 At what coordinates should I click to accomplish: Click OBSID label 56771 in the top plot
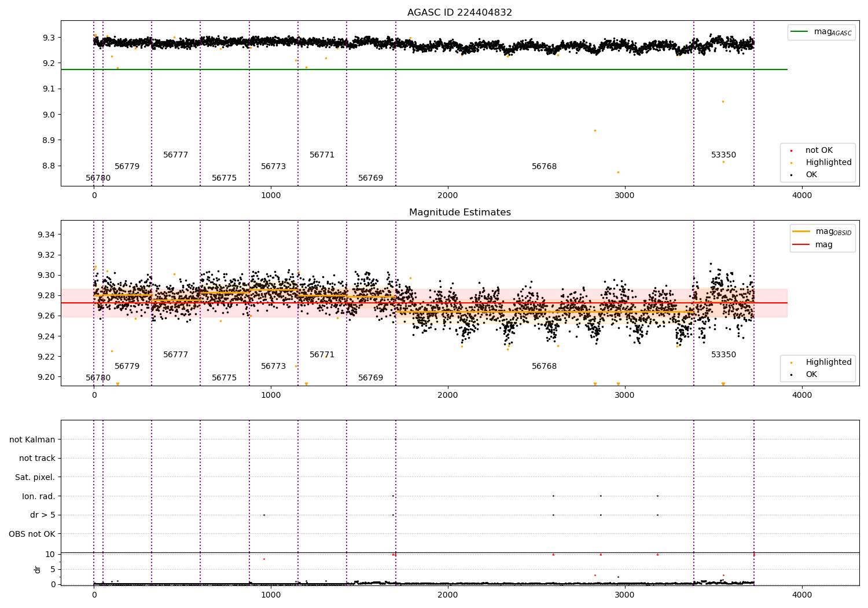click(322, 155)
